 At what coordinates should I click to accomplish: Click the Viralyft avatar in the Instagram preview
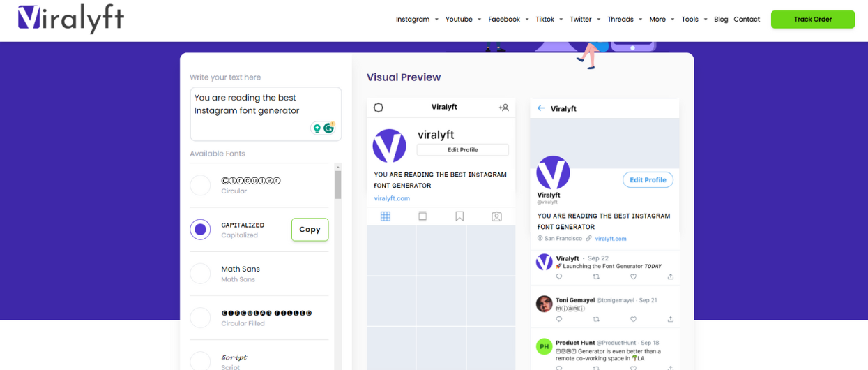[x=390, y=146]
